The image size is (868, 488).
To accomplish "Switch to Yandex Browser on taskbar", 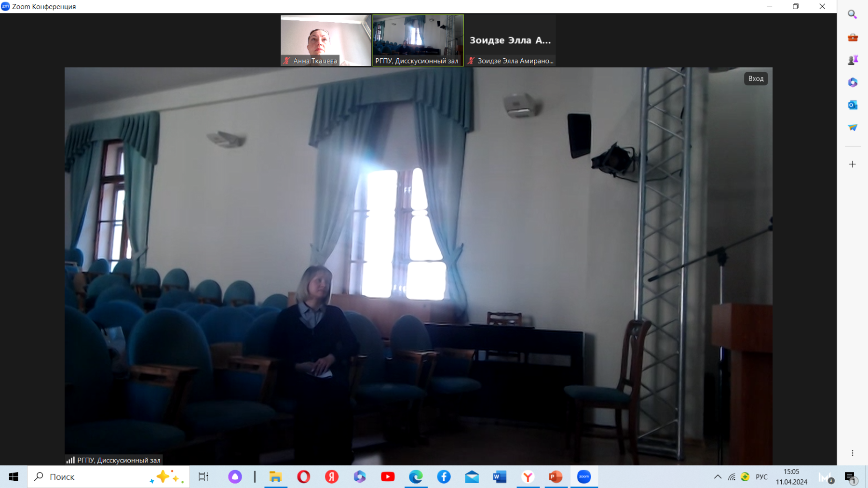I will pyautogui.click(x=528, y=477).
